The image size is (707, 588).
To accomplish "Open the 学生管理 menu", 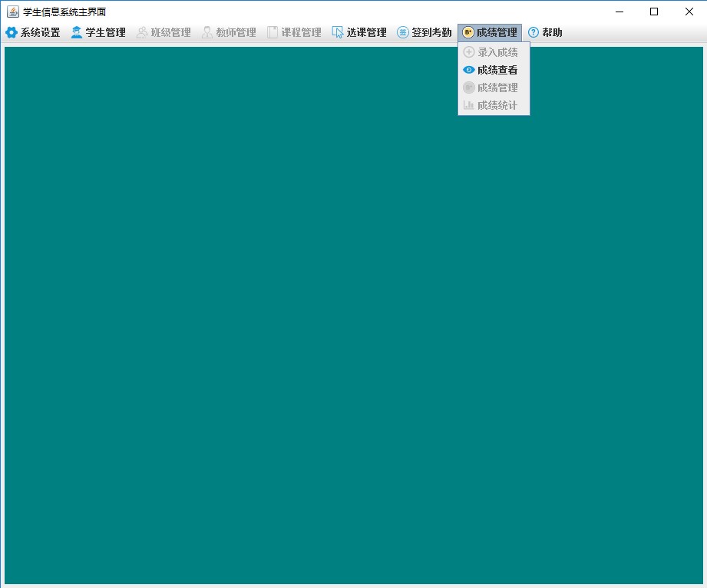I will point(98,32).
